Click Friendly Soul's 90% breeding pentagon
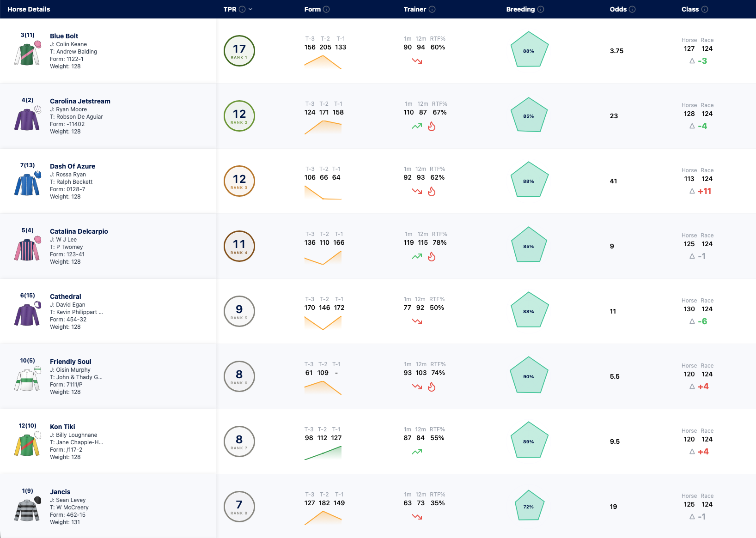The width and height of the screenshot is (756, 538). 529,375
